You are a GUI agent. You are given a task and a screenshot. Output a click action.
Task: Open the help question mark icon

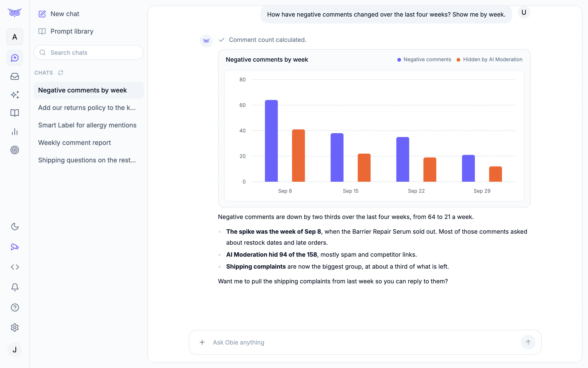pos(15,308)
